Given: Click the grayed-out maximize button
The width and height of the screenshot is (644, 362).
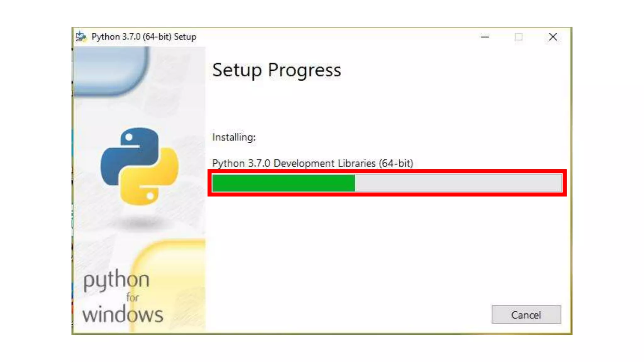Looking at the screenshot, I should (x=519, y=37).
